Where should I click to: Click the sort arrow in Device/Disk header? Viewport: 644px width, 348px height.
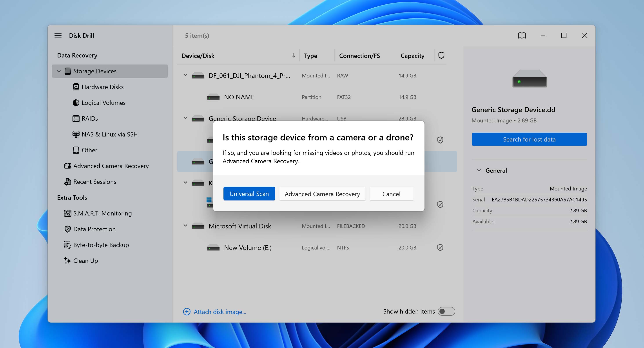pos(294,55)
